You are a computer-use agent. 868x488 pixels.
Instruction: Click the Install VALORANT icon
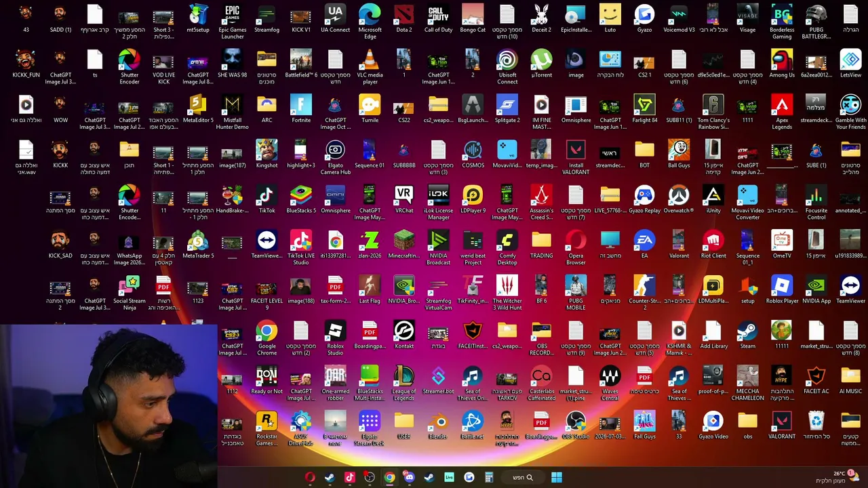click(x=576, y=157)
